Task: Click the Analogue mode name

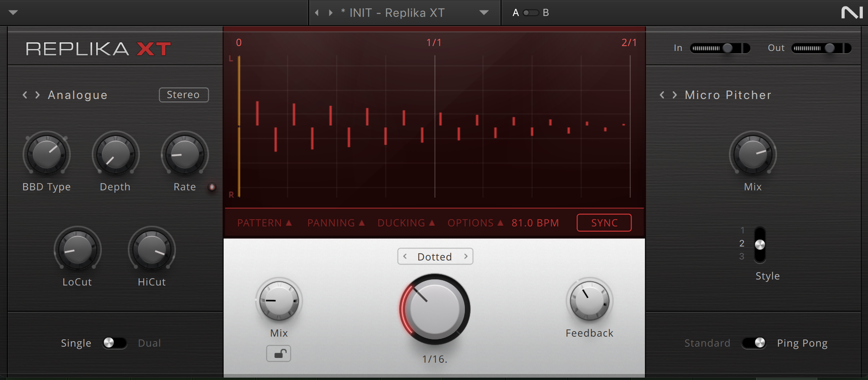Action: pos(77,95)
